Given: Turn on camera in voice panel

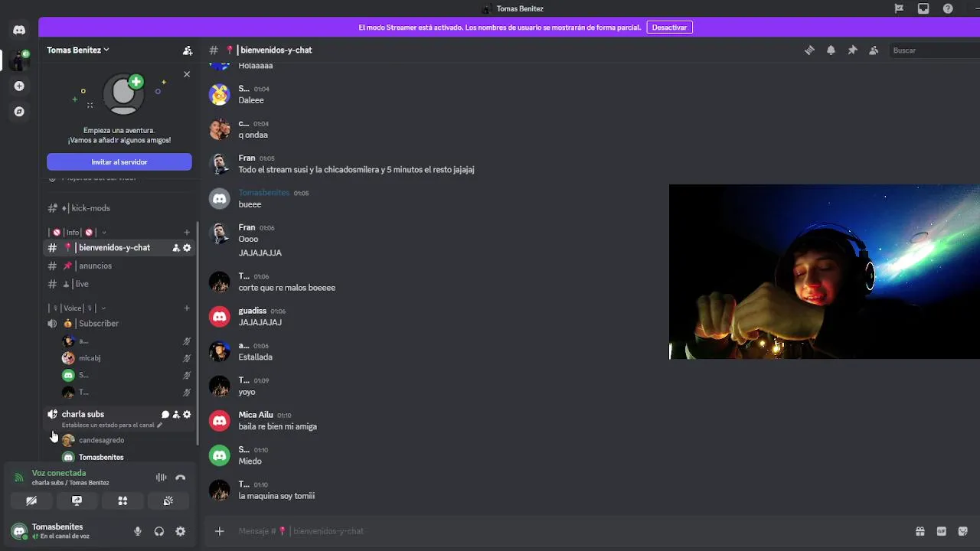Looking at the screenshot, I should click(x=31, y=500).
